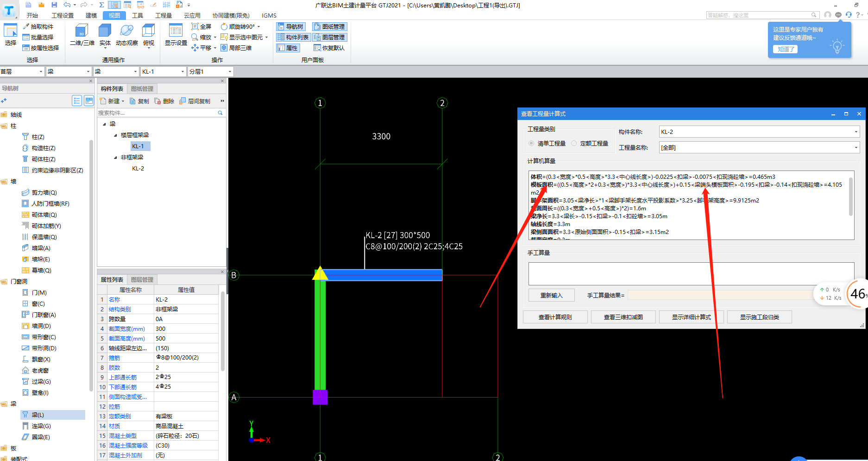Click the undo arrow in quick toolbar

pyautogui.click(x=67, y=5)
